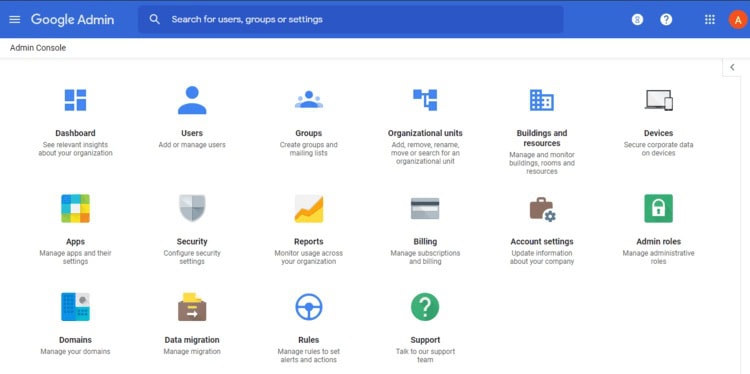Click 'Update information about your company' text
750x374 pixels.
[541, 257]
